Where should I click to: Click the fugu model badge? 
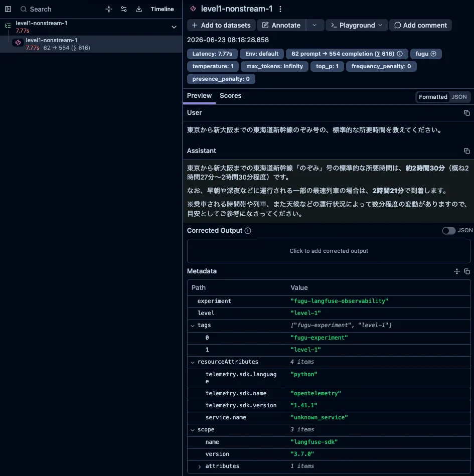point(426,54)
